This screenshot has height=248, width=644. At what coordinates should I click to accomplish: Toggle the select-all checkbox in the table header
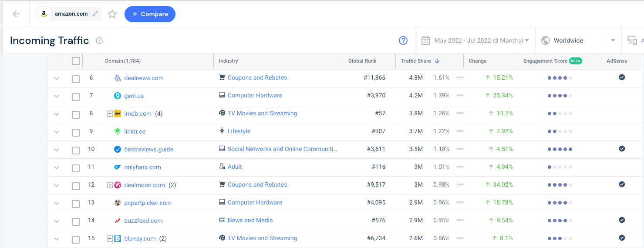[76, 61]
